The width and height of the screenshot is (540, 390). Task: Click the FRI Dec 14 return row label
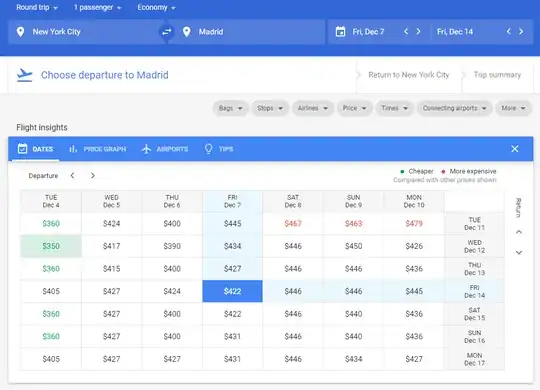point(475,291)
